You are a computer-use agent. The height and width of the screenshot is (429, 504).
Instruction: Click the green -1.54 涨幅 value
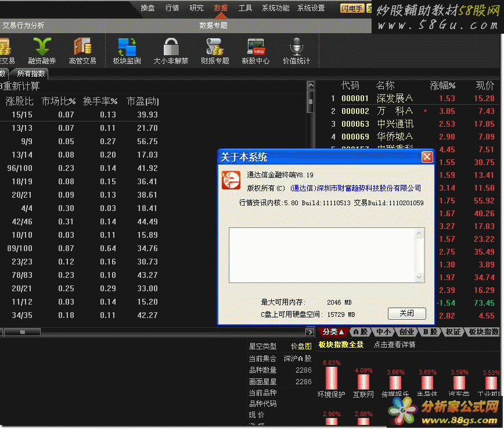[x=446, y=303]
